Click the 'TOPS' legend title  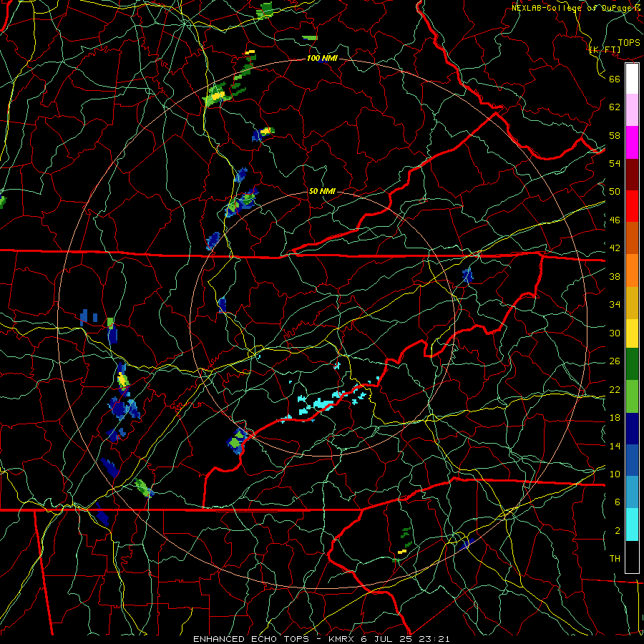tap(629, 43)
